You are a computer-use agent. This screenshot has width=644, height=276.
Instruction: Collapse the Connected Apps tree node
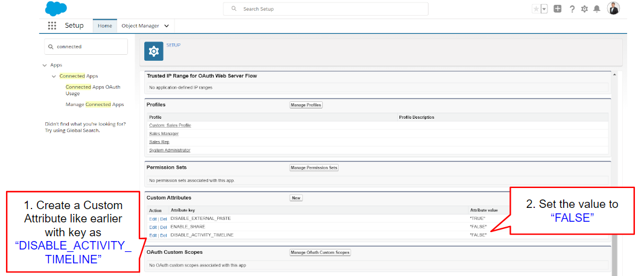[54, 77]
